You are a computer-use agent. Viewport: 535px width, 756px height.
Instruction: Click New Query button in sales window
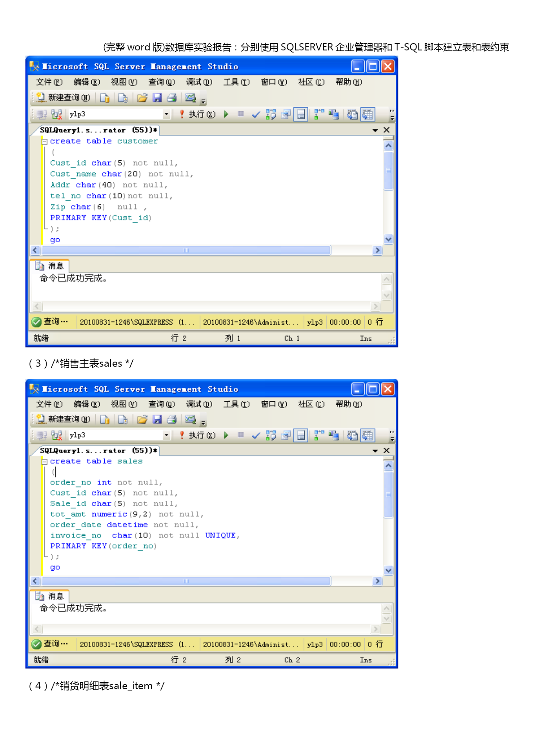click(63, 419)
